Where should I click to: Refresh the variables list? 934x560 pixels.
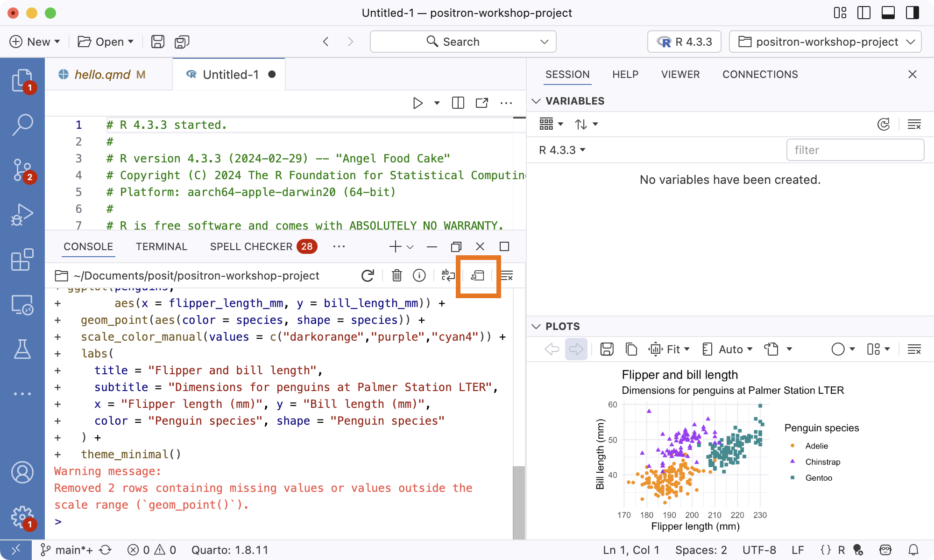point(884,124)
